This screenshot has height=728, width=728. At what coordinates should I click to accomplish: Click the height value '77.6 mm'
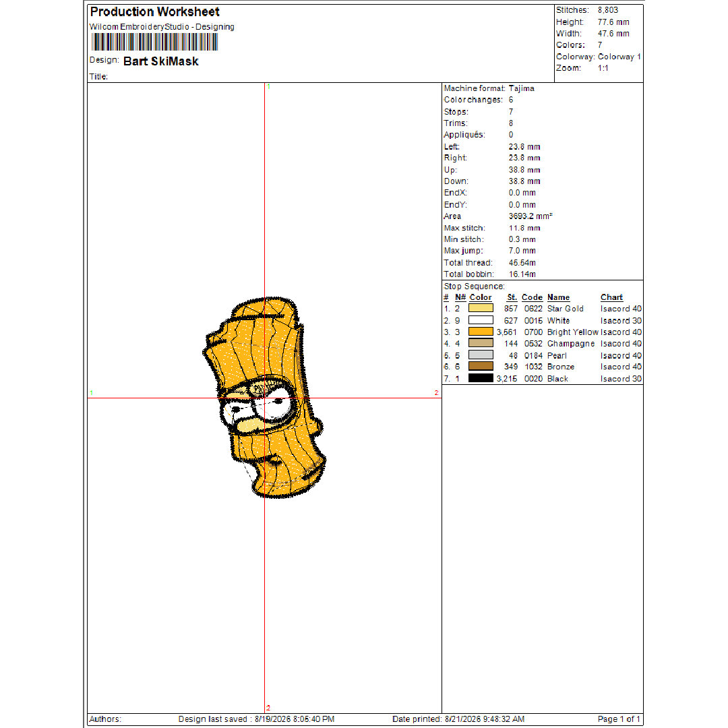point(613,22)
